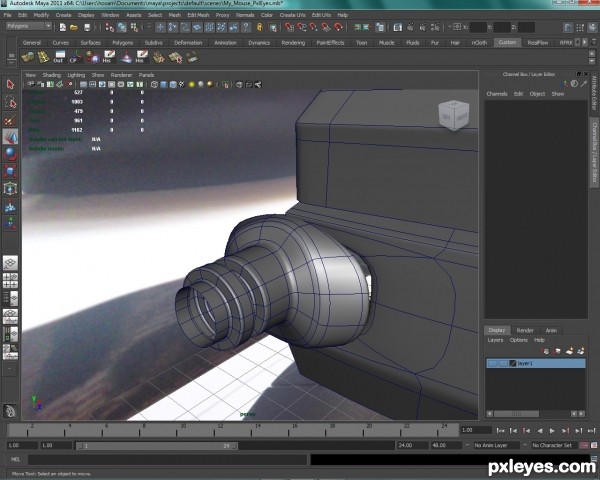Toggle visibility box of layer1

click(x=492, y=363)
